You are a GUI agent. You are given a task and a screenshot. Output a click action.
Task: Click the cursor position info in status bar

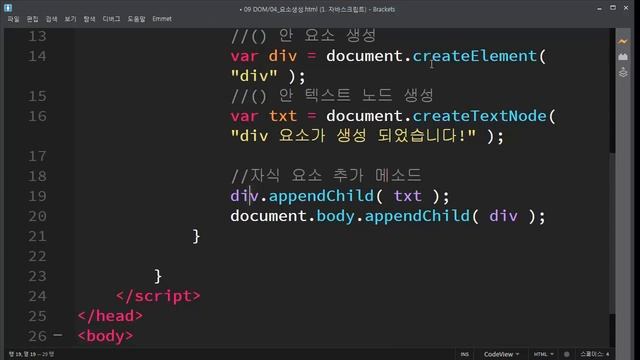point(31,354)
